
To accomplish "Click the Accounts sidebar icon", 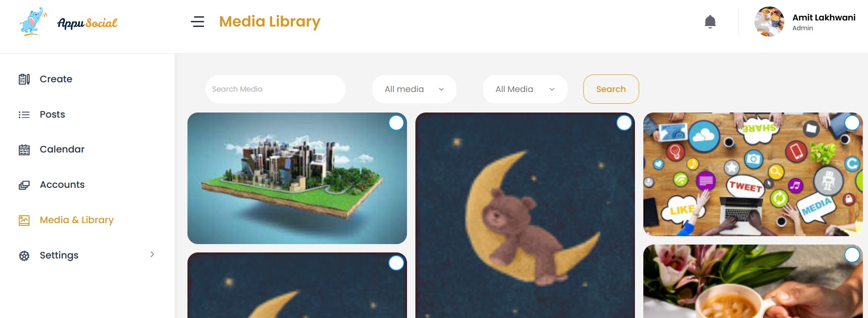I will pos(24,185).
